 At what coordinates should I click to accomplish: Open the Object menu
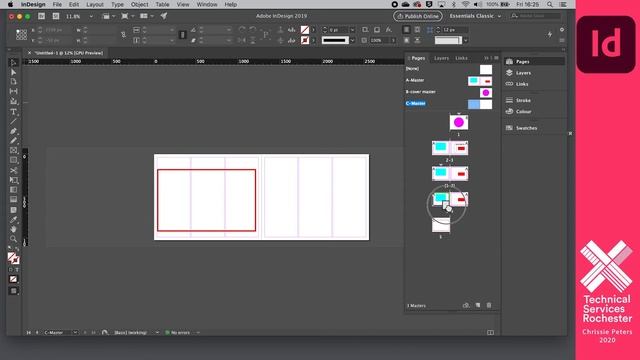coord(140,4)
